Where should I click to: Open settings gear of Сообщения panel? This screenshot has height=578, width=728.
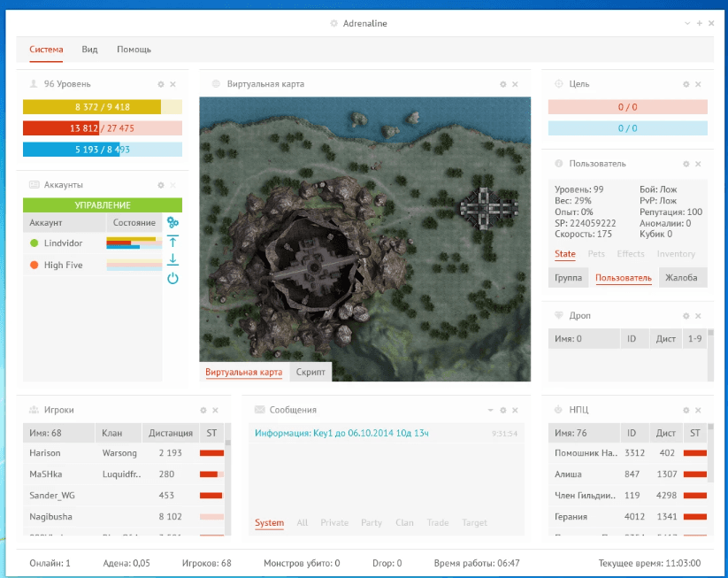coord(502,411)
